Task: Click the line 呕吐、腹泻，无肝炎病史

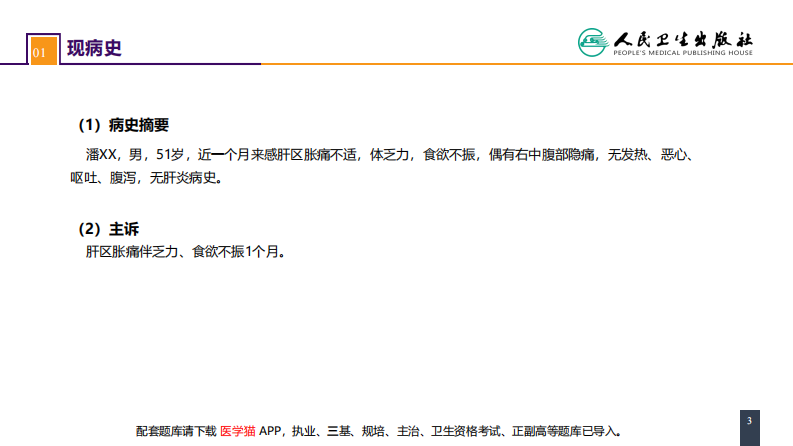Action: point(146,178)
